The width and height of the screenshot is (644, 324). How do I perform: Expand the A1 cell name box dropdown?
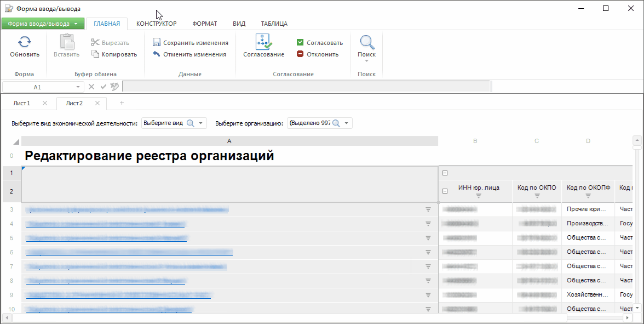pyautogui.click(x=78, y=87)
